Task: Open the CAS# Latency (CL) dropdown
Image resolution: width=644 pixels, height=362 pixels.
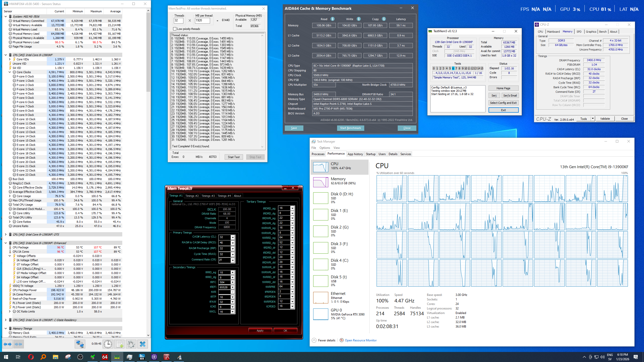Action: (x=233, y=237)
